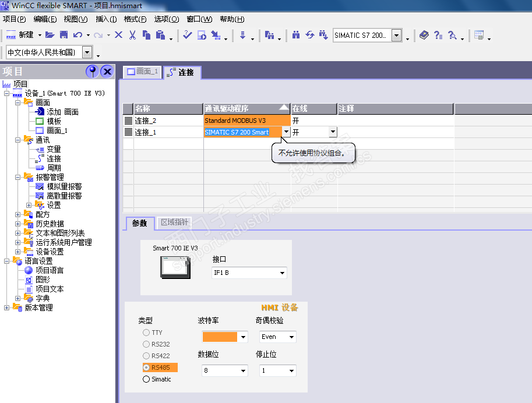532x403 pixels.
Task: Select the 连接_2 name cell
Action: click(168, 121)
